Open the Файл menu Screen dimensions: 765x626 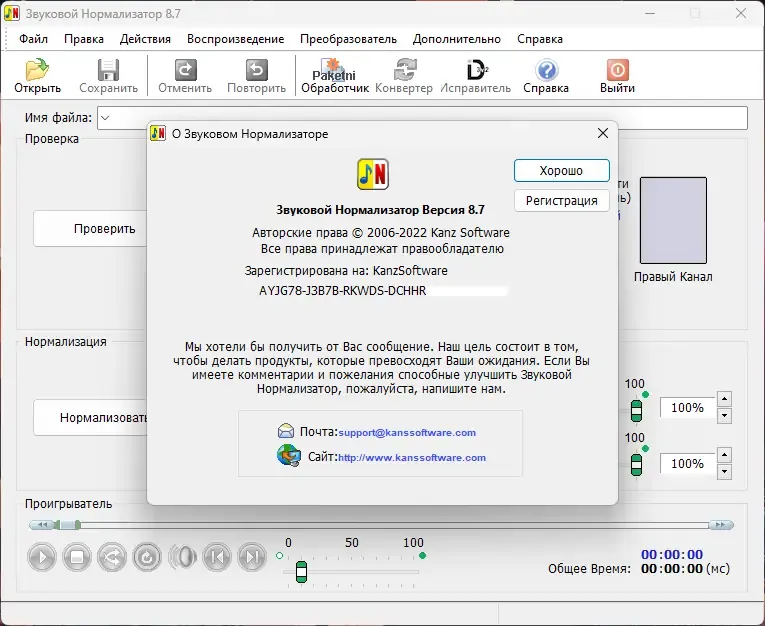pyautogui.click(x=34, y=39)
